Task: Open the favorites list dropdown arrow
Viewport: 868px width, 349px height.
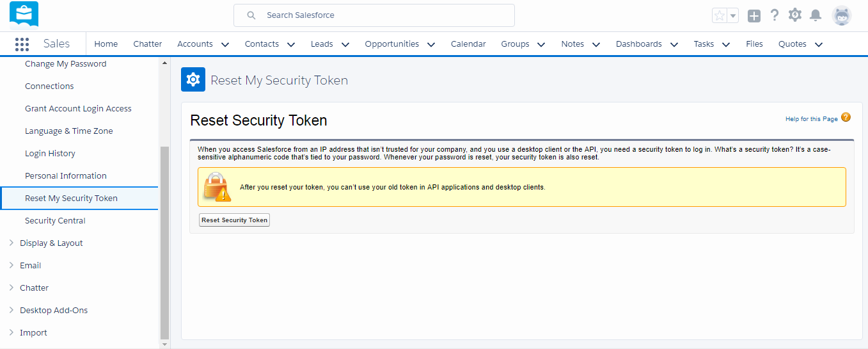Action: [733, 16]
